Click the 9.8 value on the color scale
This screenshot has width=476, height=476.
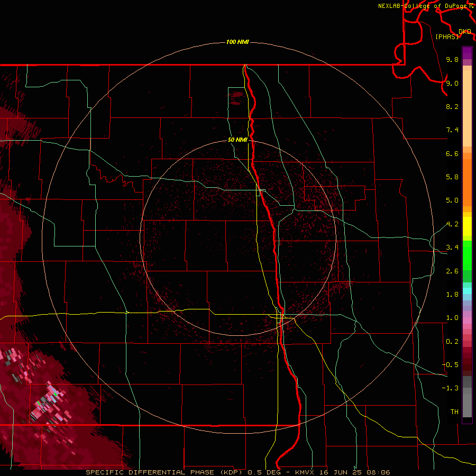(452, 59)
